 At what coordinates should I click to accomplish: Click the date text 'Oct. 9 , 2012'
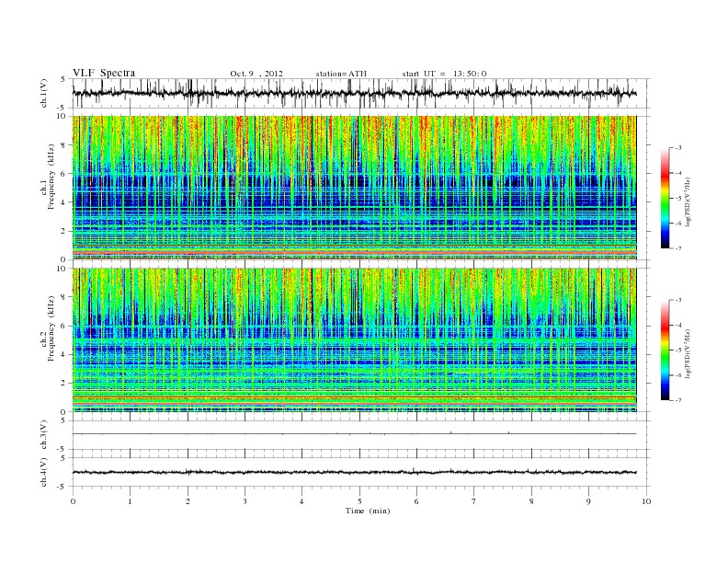tap(256, 74)
